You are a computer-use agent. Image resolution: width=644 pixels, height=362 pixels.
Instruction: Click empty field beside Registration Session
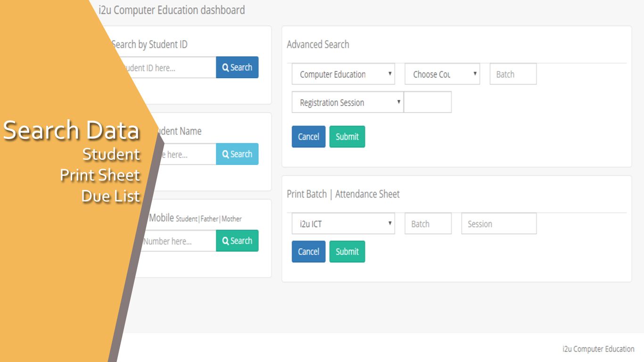(x=428, y=103)
